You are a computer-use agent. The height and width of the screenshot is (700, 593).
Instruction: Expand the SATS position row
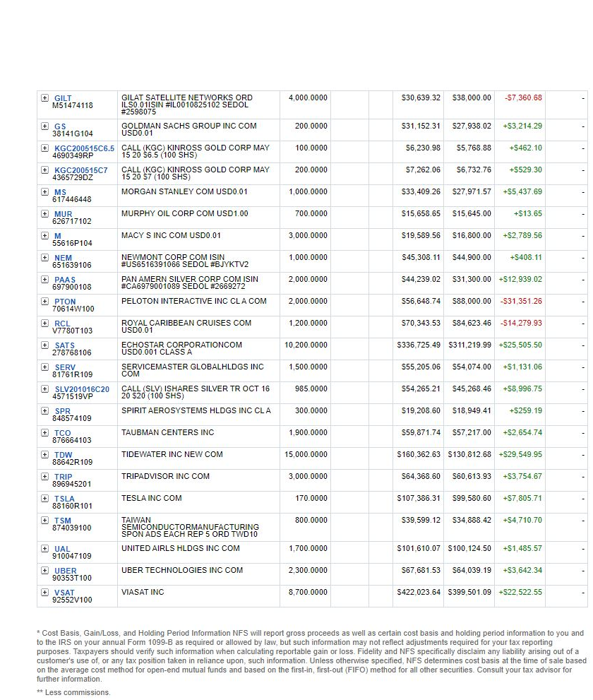pos(44,345)
